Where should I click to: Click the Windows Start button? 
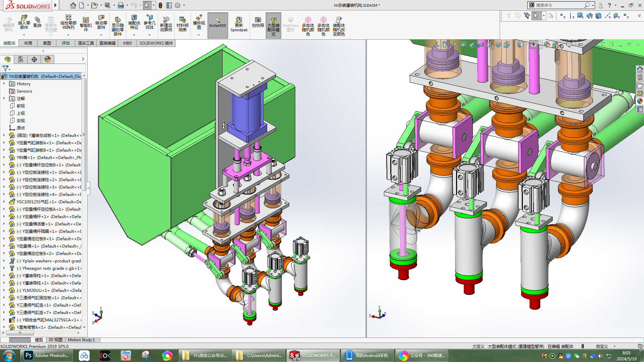9,356
